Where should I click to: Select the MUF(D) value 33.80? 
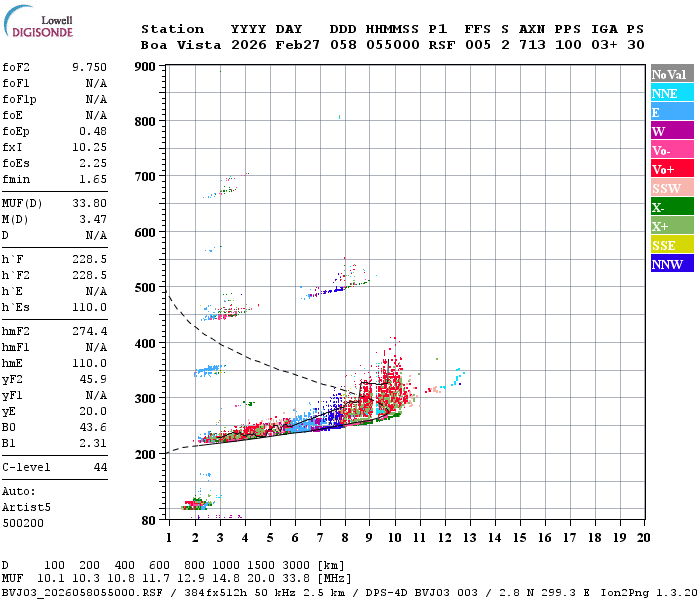pos(90,204)
